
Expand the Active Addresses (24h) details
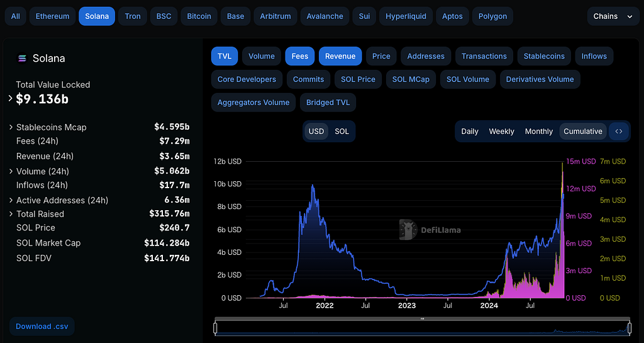tap(11, 200)
